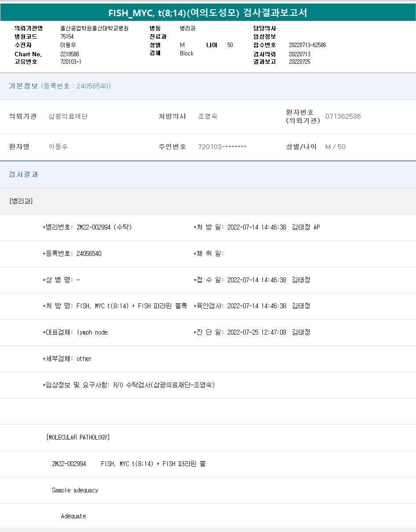Select the 검사결과 section heading
This screenshot has height=532, width=416.
point(24,174)
